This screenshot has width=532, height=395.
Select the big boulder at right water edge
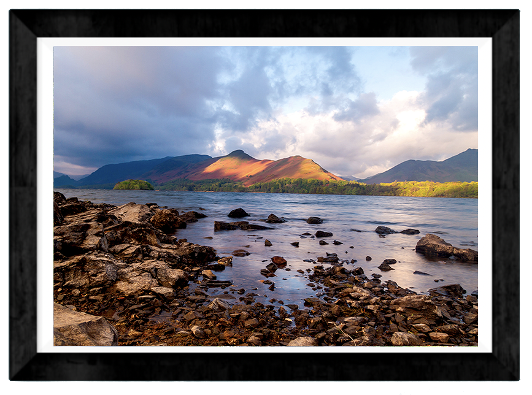click(x=439, y=247)
